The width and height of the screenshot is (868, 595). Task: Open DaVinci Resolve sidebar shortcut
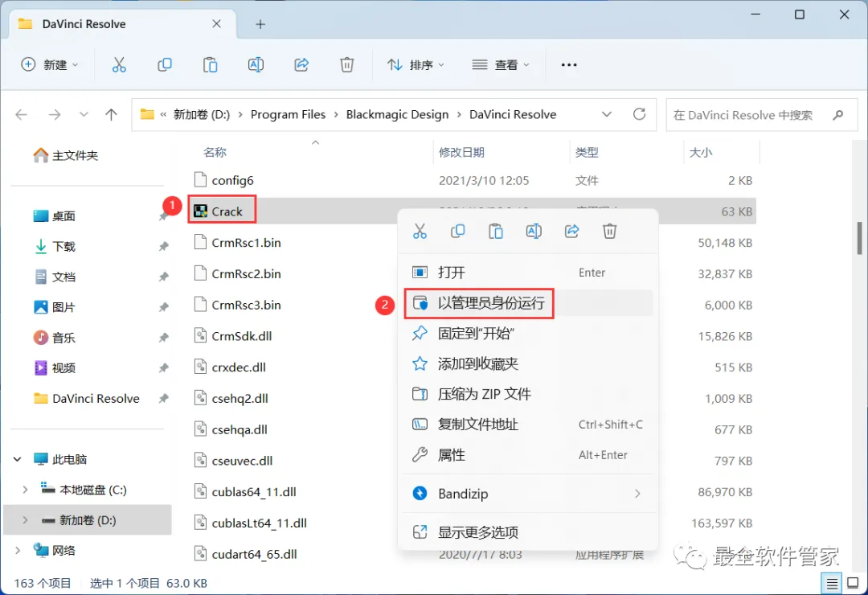coord(87,398)
